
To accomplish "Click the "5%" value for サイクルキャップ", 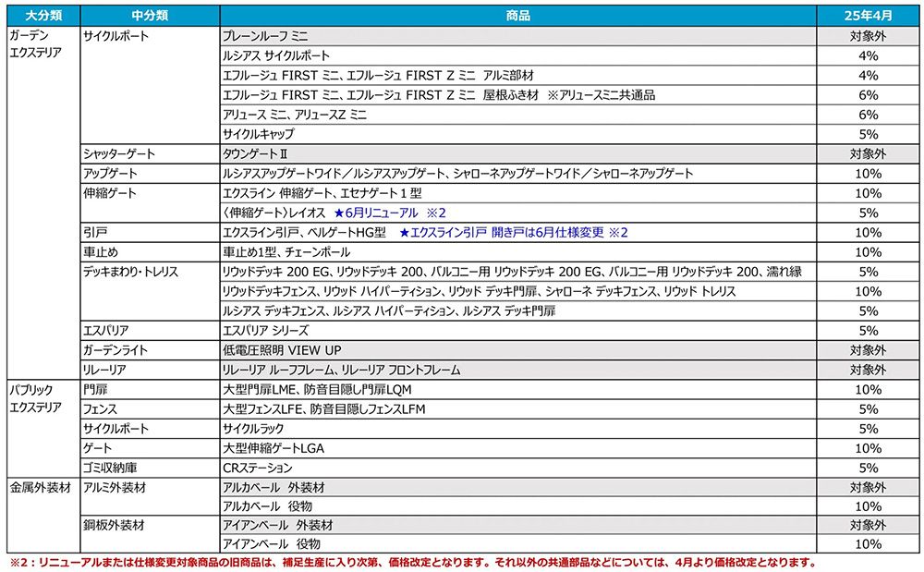I will coord(868,134).
